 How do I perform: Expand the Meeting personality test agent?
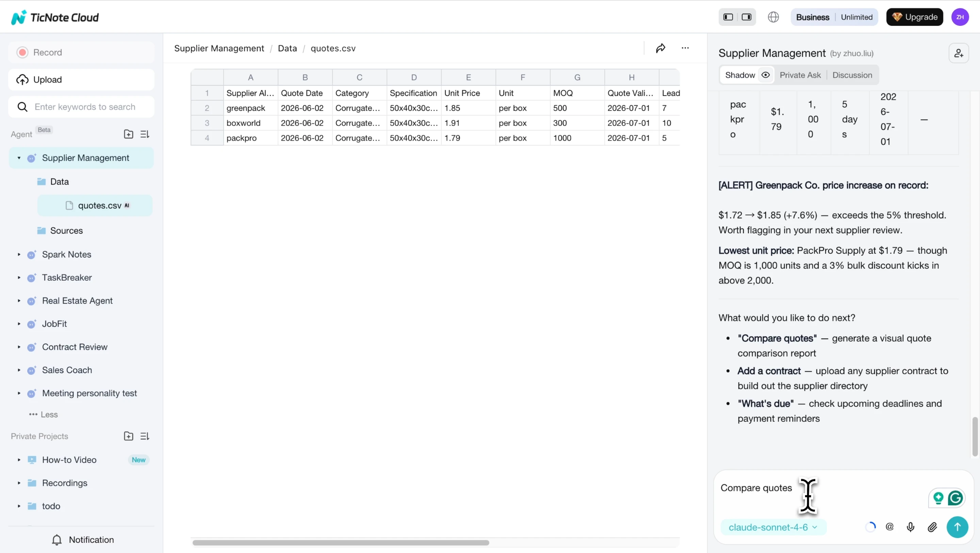tap(19, 393)
